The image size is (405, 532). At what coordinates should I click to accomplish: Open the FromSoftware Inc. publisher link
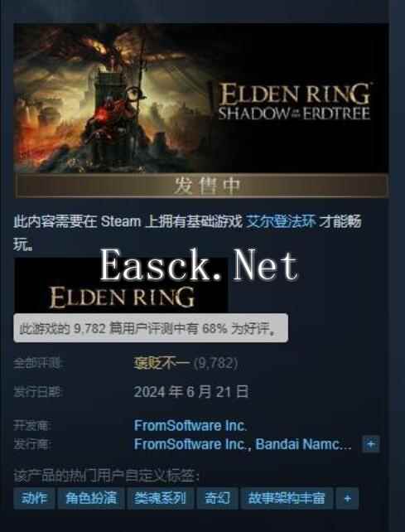193,444
